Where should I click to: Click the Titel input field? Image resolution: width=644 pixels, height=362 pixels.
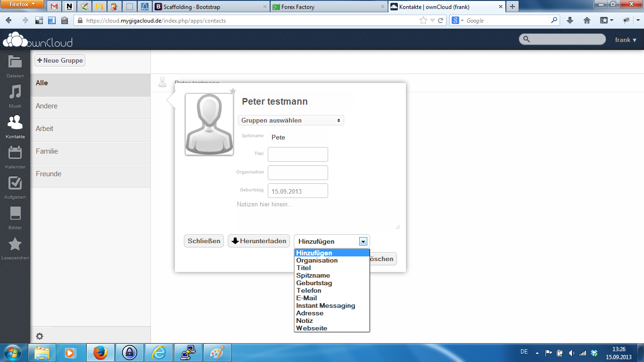coord(298,154)
